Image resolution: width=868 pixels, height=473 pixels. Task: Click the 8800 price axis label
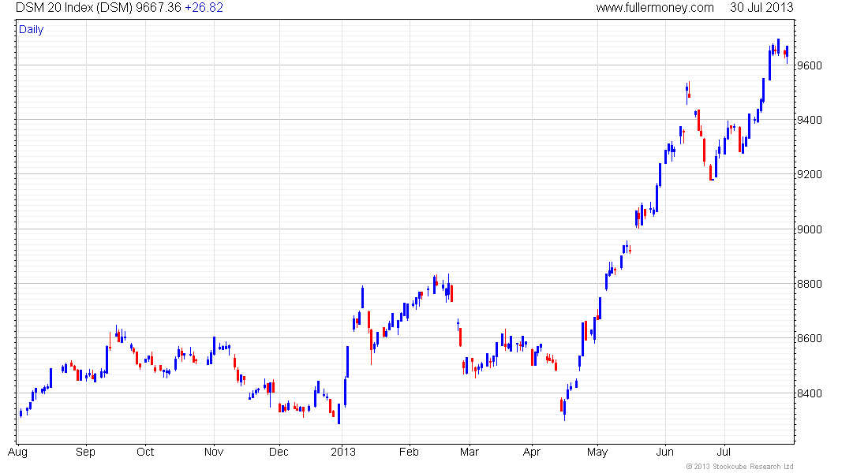point(809,284)
